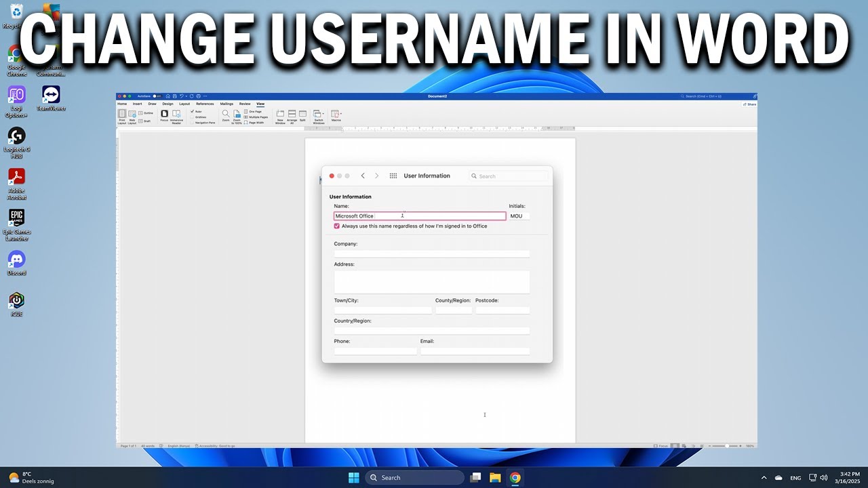Open Adobe Acrobat desktop shortcut

[x=16, y=184]
